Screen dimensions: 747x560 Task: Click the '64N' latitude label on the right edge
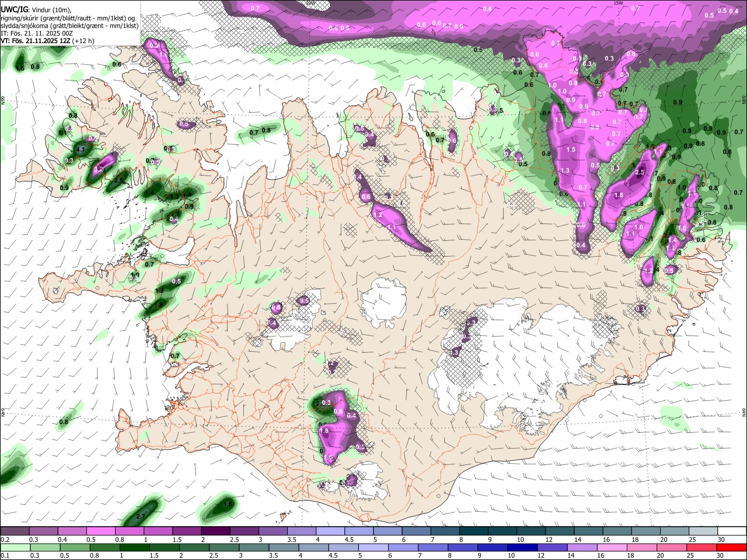(x=744, y=412)
